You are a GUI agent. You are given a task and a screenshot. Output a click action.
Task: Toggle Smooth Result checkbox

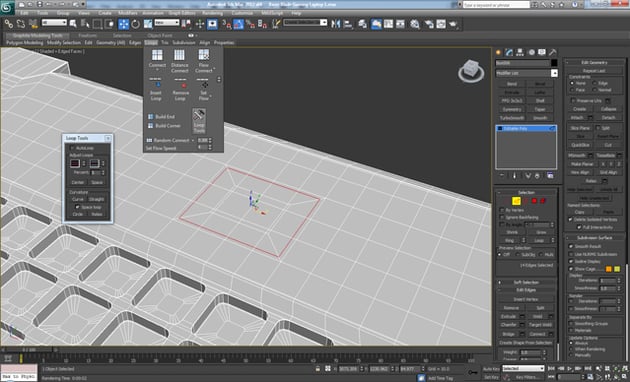click(571, 246)
